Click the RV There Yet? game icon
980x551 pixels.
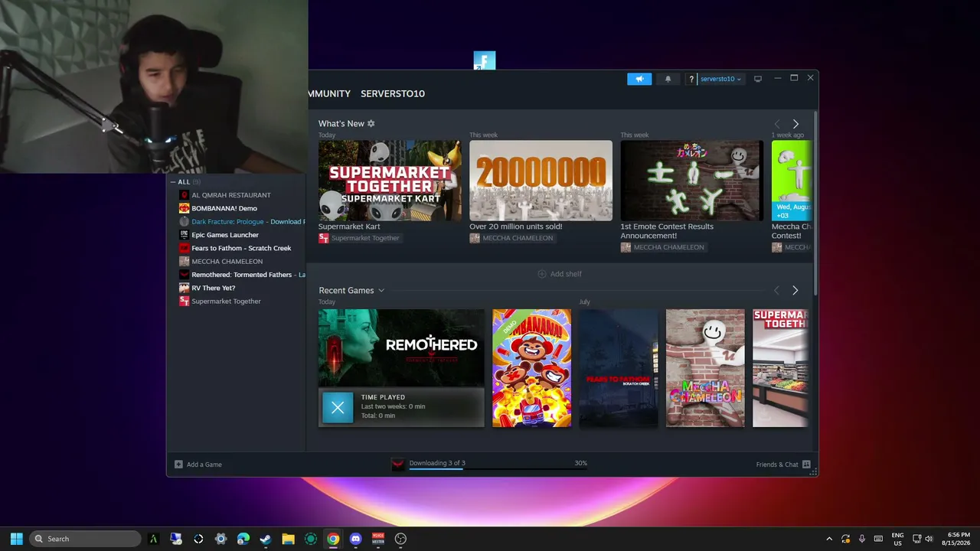[184, 288]
